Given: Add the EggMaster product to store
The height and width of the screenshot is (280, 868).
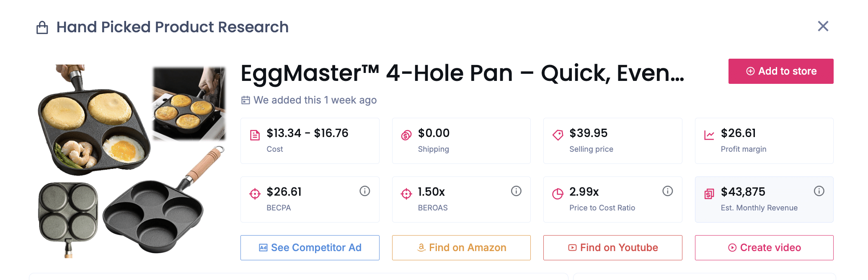Looking at the screenshot, I should [x=781, y=71].
